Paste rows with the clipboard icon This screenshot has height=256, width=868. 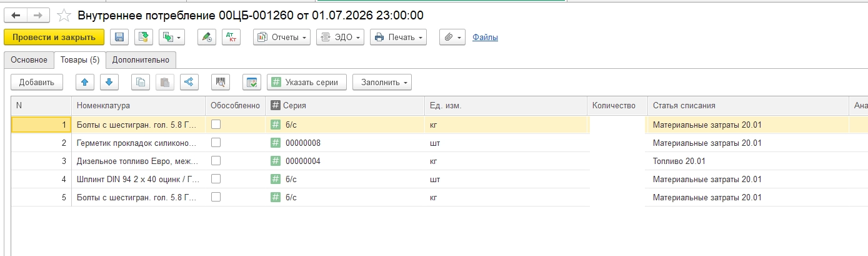click(164, 82)
